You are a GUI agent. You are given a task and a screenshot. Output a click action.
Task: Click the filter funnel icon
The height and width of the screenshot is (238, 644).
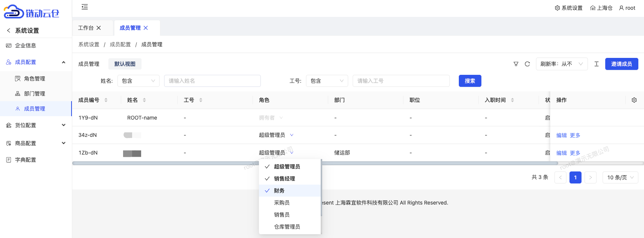(516, 64)
